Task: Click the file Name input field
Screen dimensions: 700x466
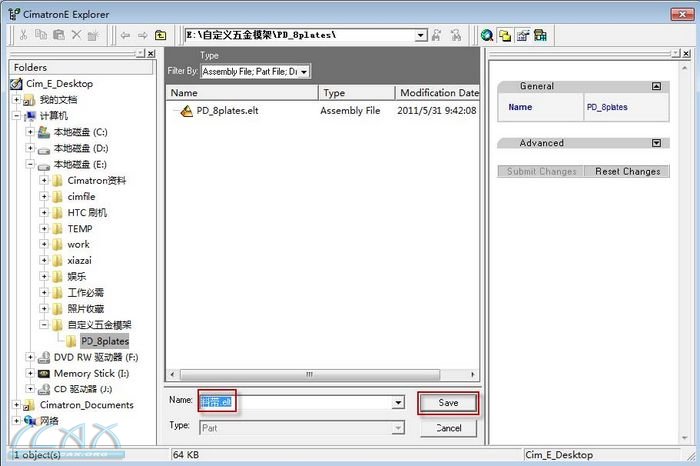Action: [295, 403]
